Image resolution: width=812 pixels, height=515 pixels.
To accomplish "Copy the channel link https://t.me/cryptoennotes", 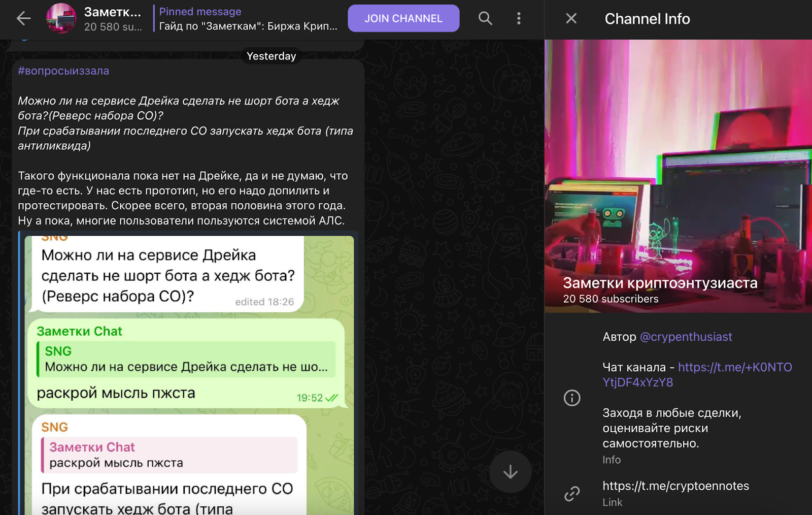I will [675, 486].
